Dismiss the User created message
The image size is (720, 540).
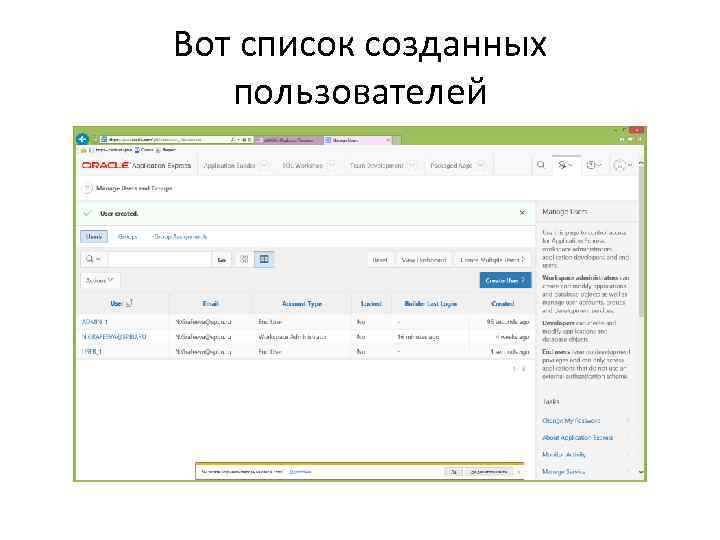[x=523, y=212]
